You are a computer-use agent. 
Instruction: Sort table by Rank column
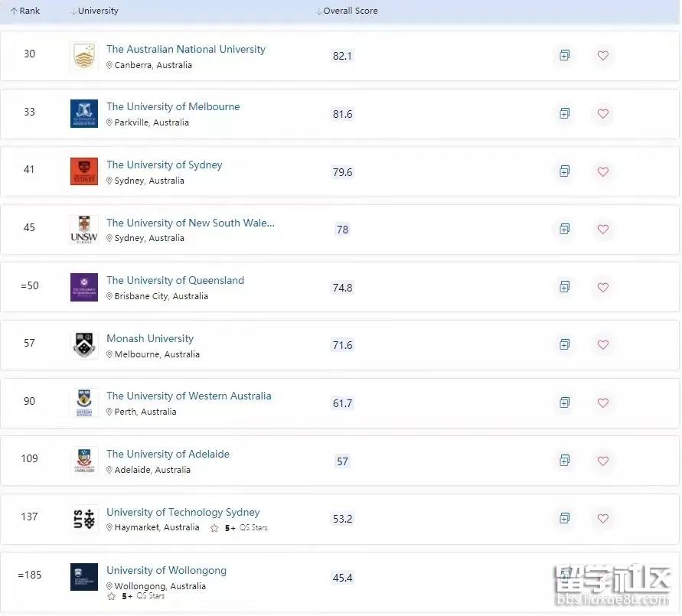click(25, 11)
